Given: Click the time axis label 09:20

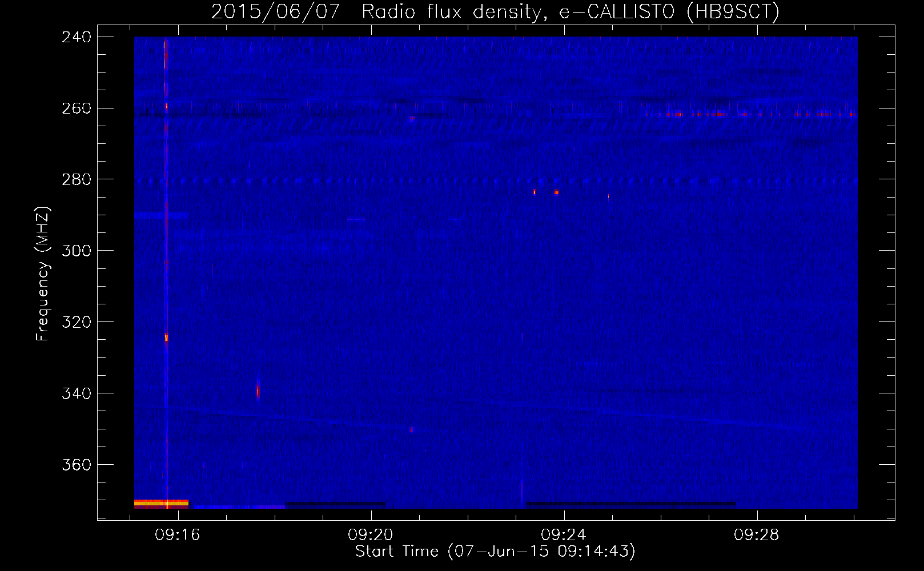Looking at the screenshot, I should pos(371,535).
